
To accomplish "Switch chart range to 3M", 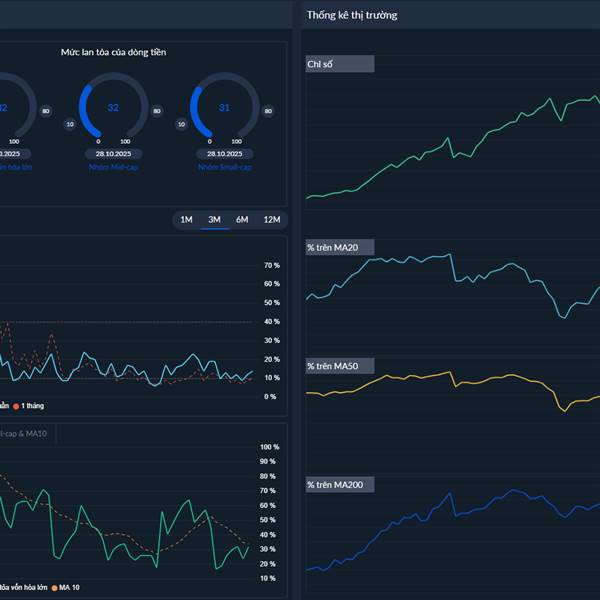I will (214, 220).
